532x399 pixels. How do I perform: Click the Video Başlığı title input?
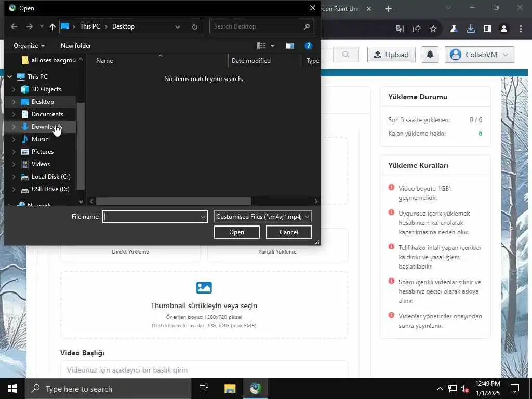pos(204,369)
